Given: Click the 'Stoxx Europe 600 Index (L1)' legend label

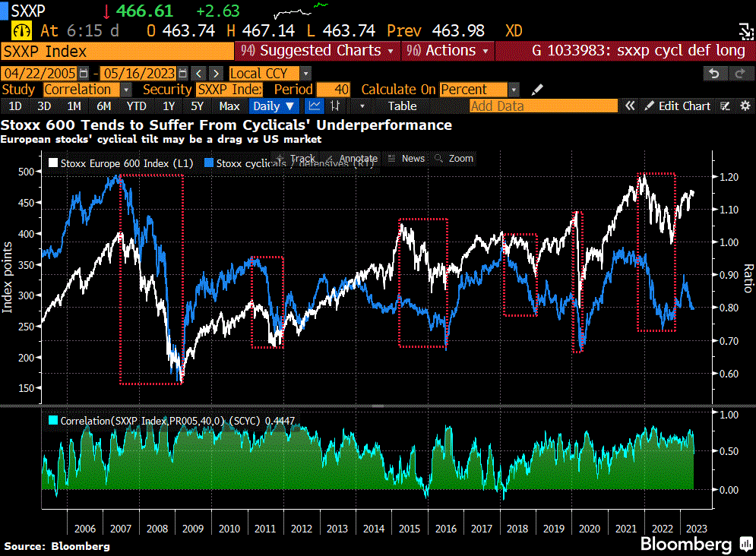Looking at the screenshot, I should 127,163.
